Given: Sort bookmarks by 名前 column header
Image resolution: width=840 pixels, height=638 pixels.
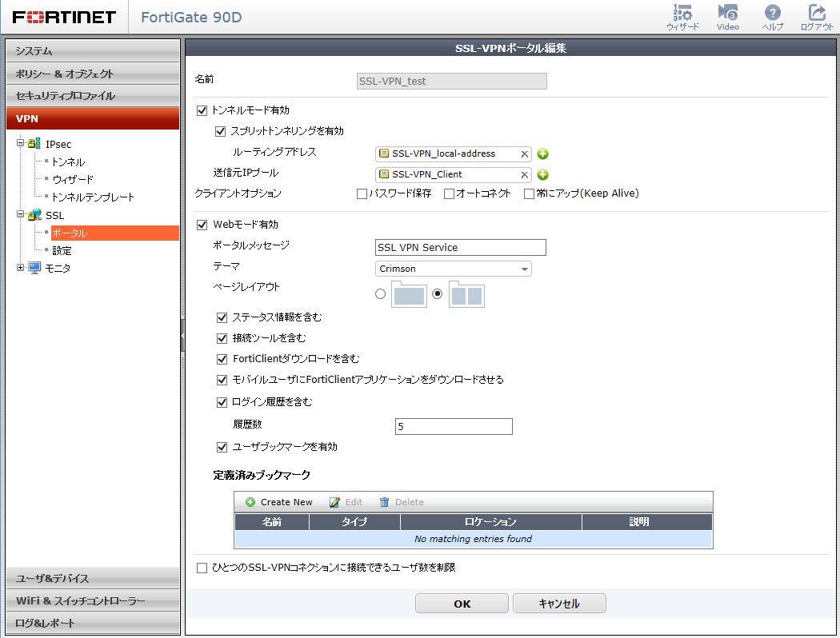Looking at the screenshot, I should pyautogui.click(x=272, y=522).
